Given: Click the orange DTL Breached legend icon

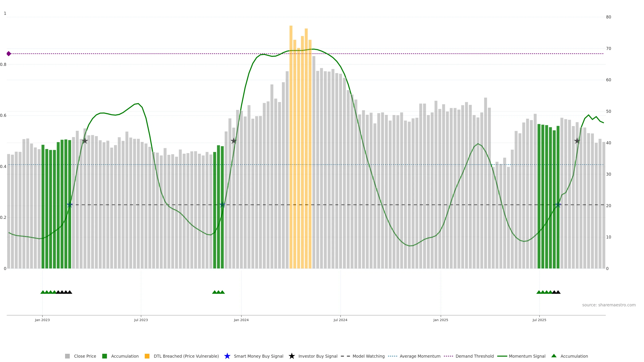Looking at the screenshot, I should tap(147, 356).
